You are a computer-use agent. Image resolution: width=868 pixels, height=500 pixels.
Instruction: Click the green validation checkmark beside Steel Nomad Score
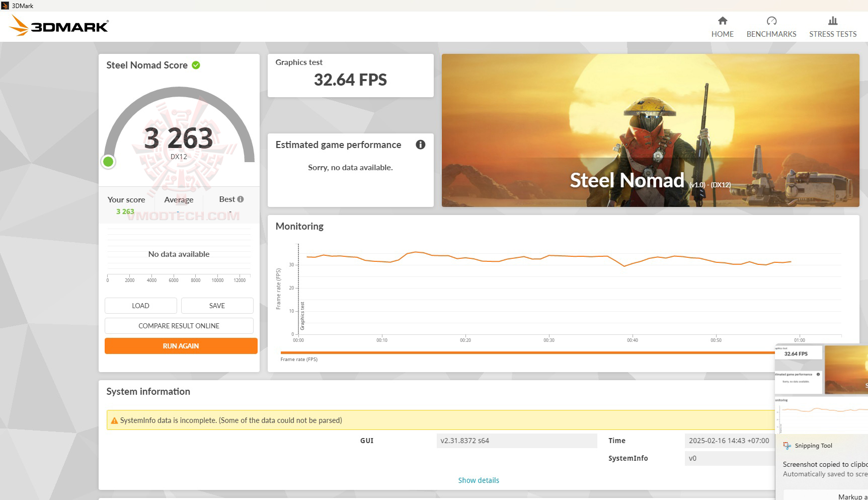point(196,65)
